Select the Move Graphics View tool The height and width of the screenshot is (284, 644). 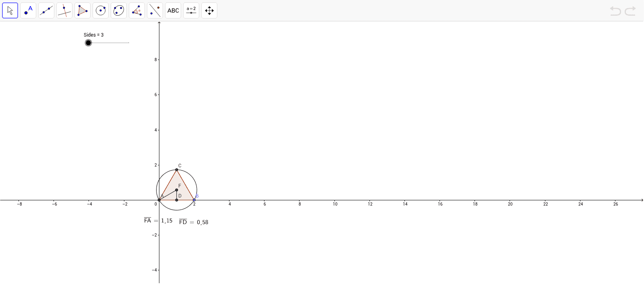point(209,10)
